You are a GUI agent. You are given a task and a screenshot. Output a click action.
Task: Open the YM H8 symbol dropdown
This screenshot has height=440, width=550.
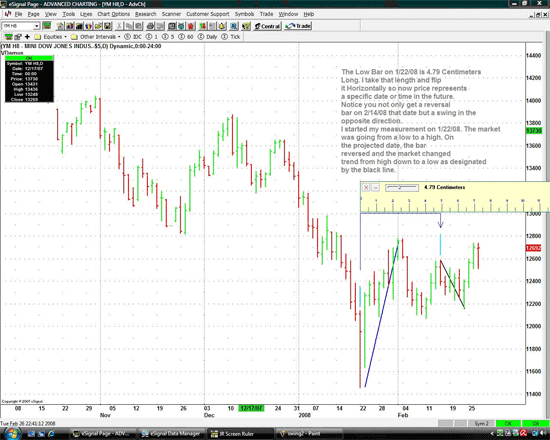pos(36,26)
